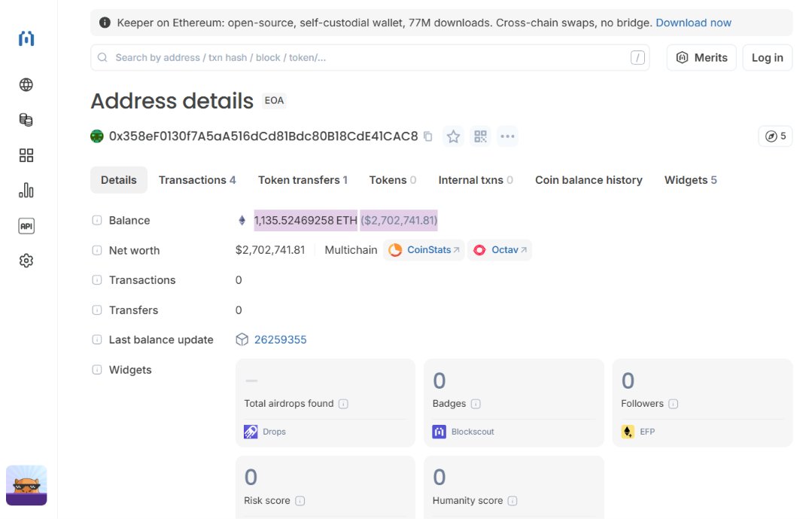Viewport: 812px width, 519px height.
Task: Open the Followers widget card
Action: tap(702, 403)
